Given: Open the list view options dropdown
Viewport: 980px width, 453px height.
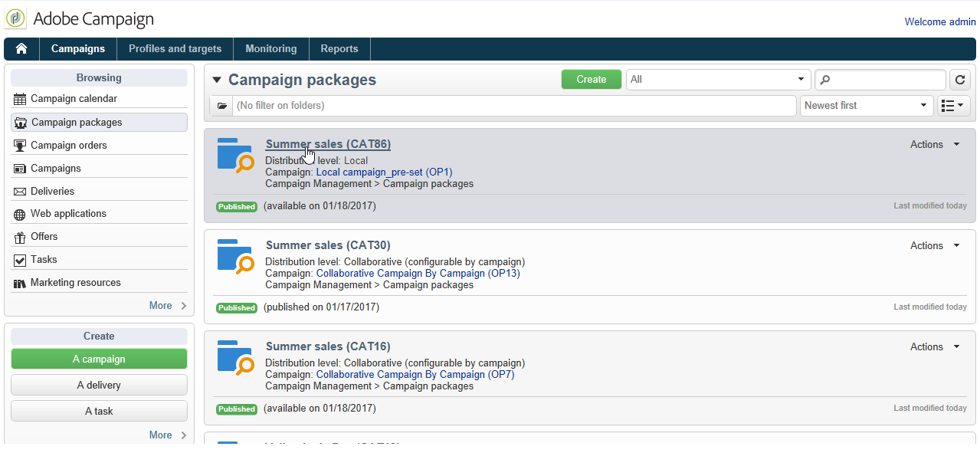Looking at the screenshot, I should click(x=954, y=106).
